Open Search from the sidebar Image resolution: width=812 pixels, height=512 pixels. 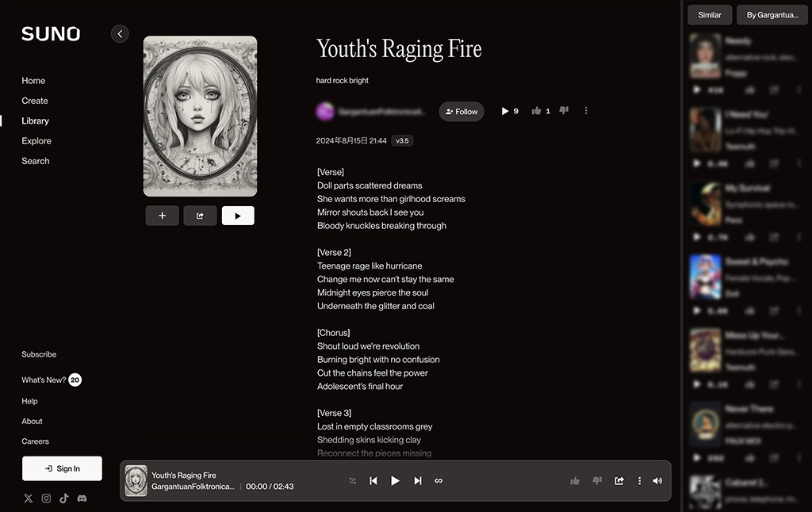click(35, 161)
